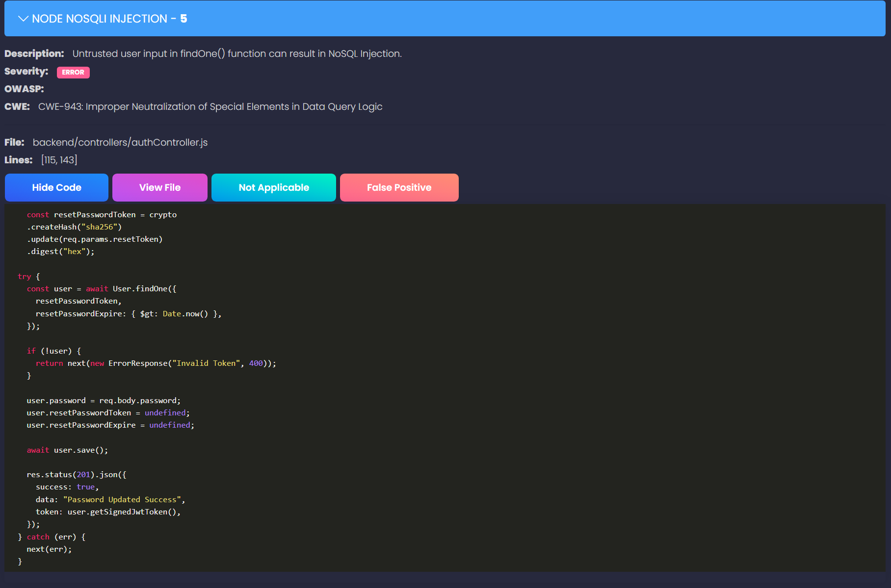Click the chevron icon in the header

coord(22,19)
